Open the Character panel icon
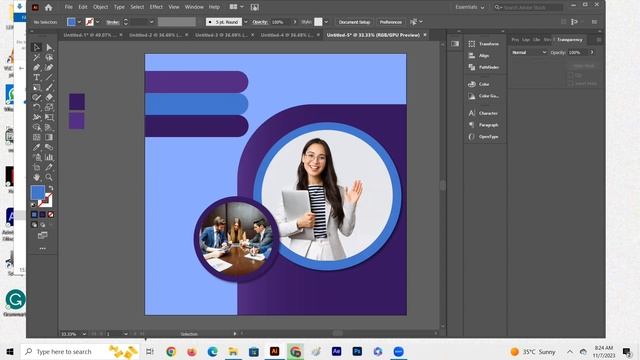The width and height of the screenshot is (640, 360). pos(472,113)
